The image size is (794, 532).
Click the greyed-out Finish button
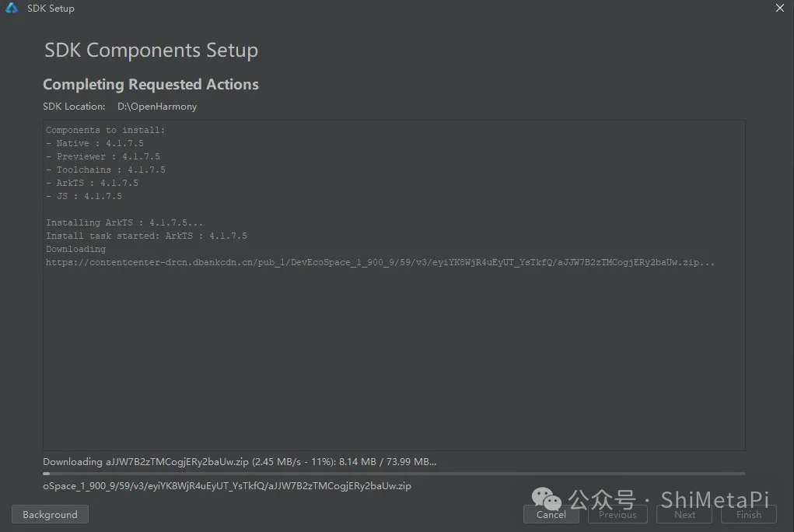point(748,514)
